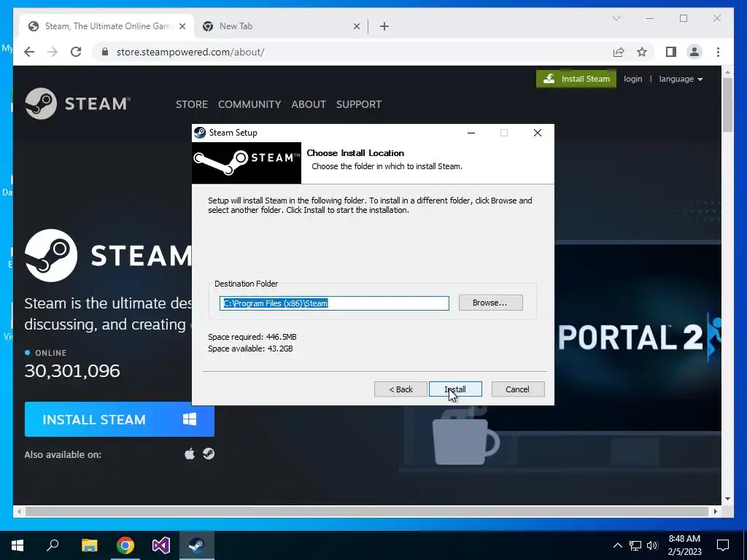Select the ABOUT menu item
Viewport: 747px width, 560px height.
(x=309, y=104)
